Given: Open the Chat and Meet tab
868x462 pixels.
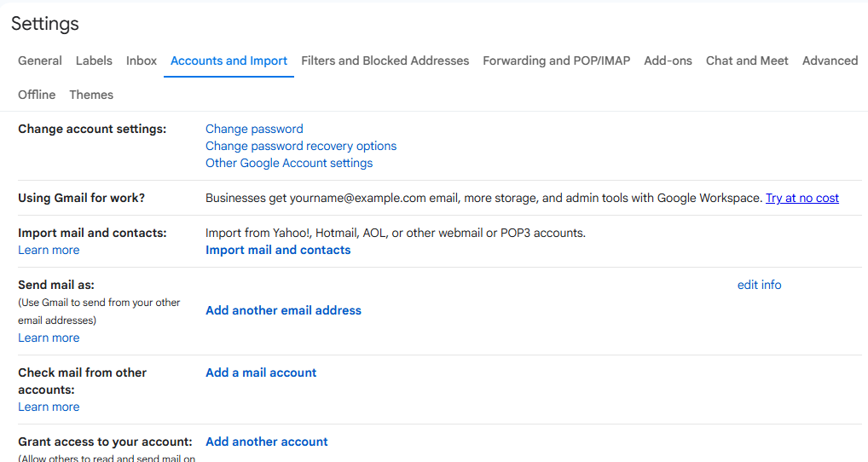Looking at the screenshot, I should (x=747, y=61).
